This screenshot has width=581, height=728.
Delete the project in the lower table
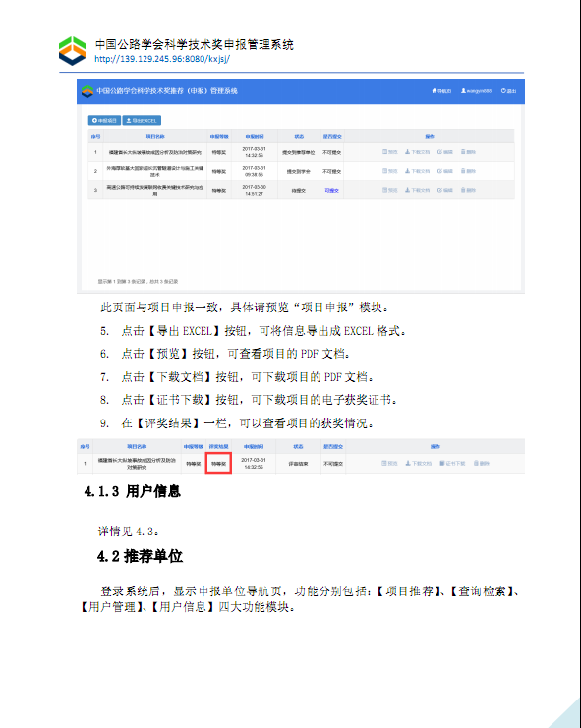click(481, 464)
